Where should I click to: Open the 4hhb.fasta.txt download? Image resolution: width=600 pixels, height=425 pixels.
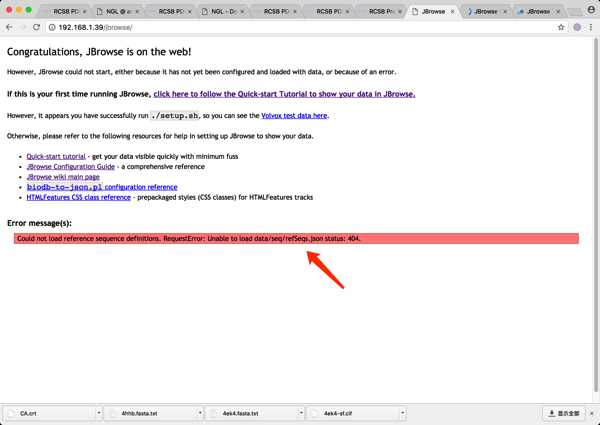151,413
